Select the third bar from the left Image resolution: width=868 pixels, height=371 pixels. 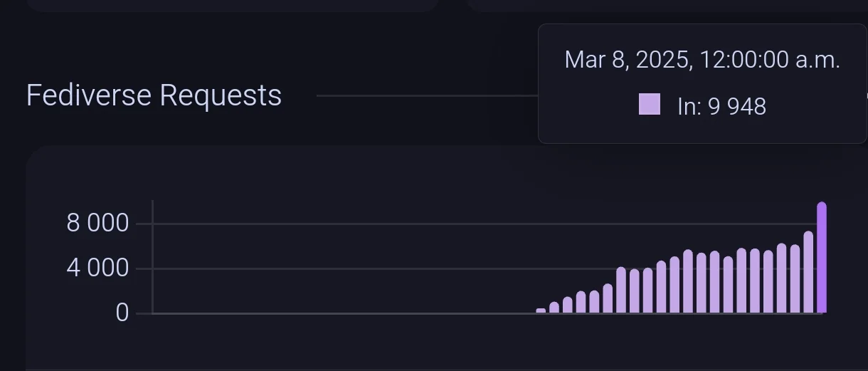click(x=568, y=305)
